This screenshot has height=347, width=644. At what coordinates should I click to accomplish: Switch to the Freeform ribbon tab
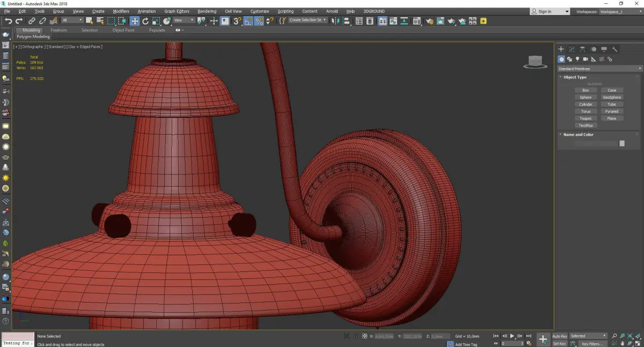coord(58,30)
